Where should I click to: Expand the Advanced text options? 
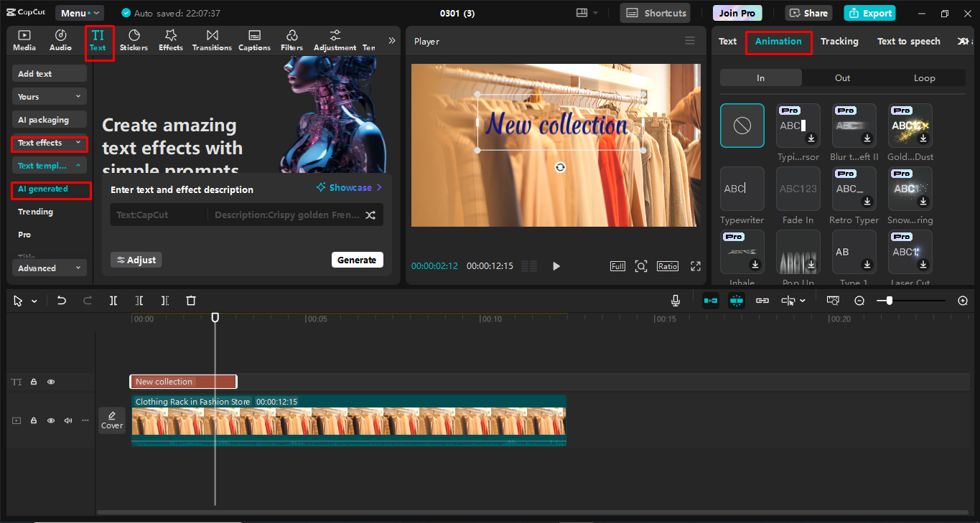click(x=49, y=268)
